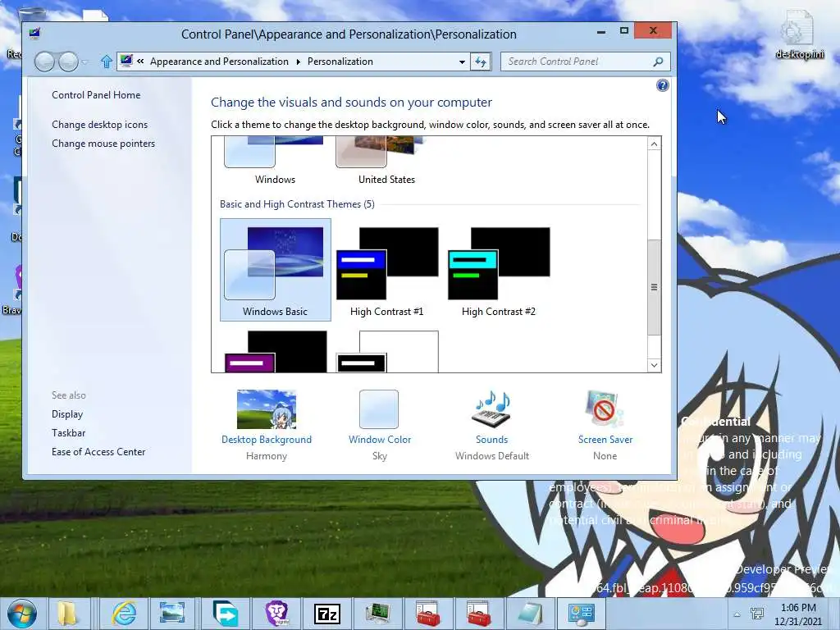Click the Screen Saver icon
This screenshot has width=840, height=630.
pyautogui.click(x=605, y=410)
